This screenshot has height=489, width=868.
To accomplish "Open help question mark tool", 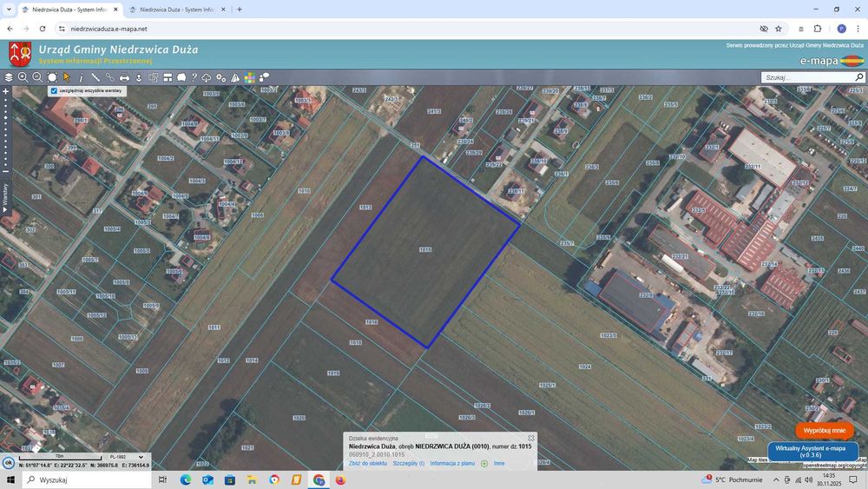I will pyautogui.click(x=194, y=77).
